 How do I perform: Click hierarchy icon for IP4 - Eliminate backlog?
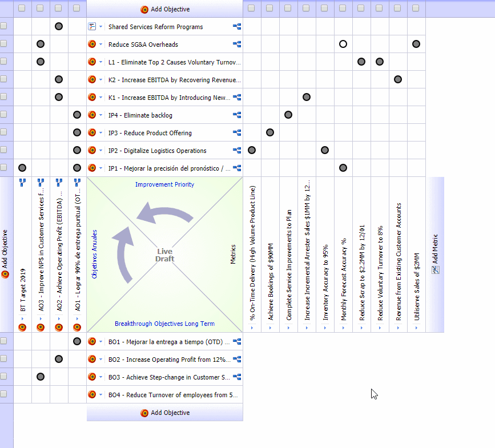[236, 115]
